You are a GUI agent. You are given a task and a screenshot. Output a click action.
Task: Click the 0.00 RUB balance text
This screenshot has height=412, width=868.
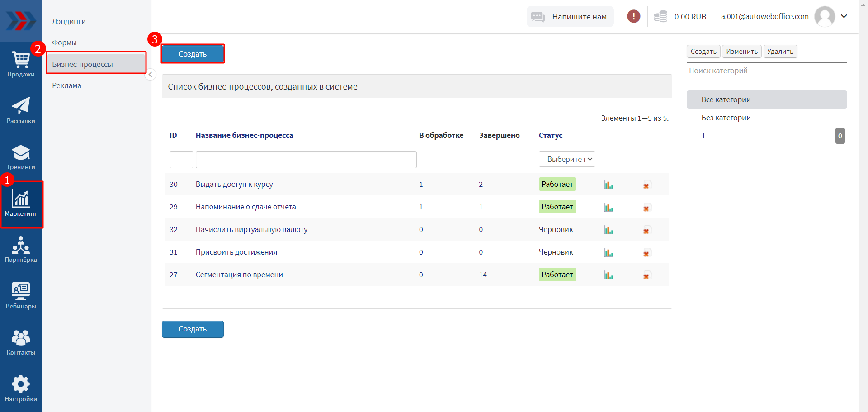(x=690, y=17)
